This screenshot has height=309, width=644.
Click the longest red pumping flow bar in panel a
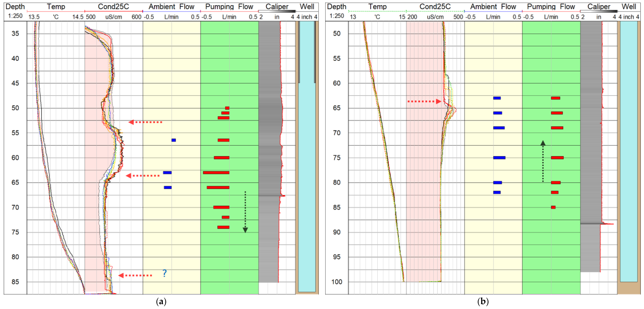pos(216,173)
